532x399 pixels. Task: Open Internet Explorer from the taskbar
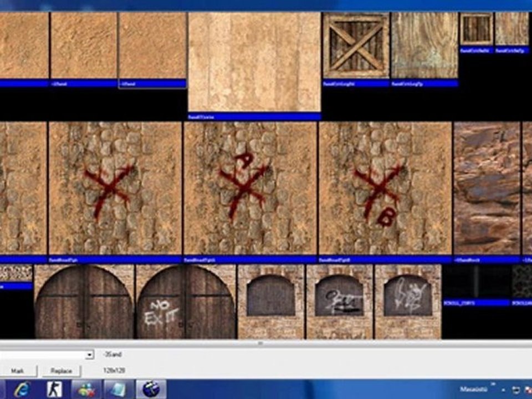[22, 390]
